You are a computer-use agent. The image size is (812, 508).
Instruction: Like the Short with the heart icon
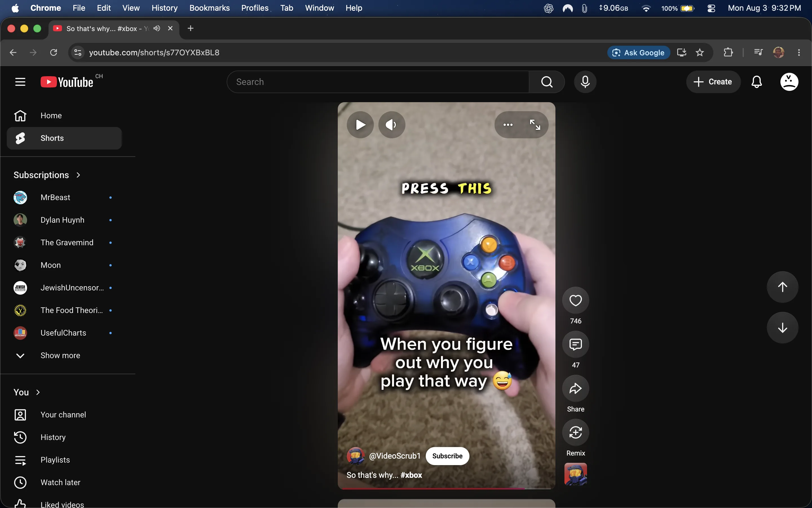[575, 300]
